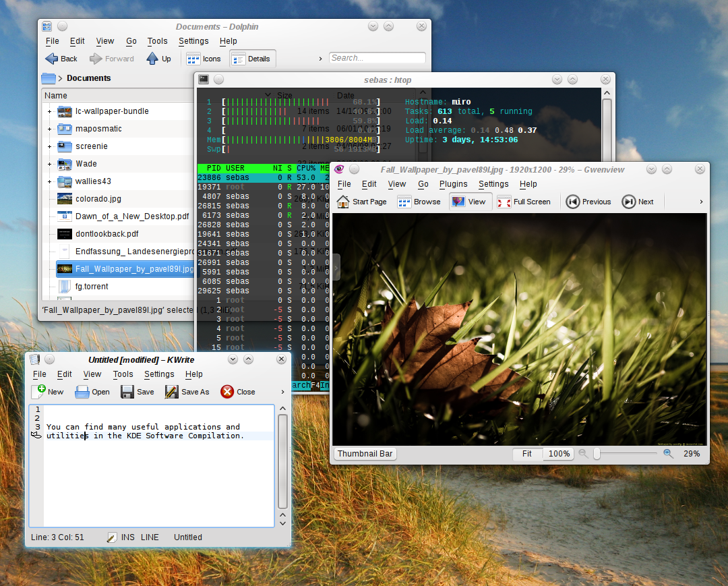728x586 pixels.
Task: Set zoom to 100% in Gwenview
Action: (x=559, y=454)
